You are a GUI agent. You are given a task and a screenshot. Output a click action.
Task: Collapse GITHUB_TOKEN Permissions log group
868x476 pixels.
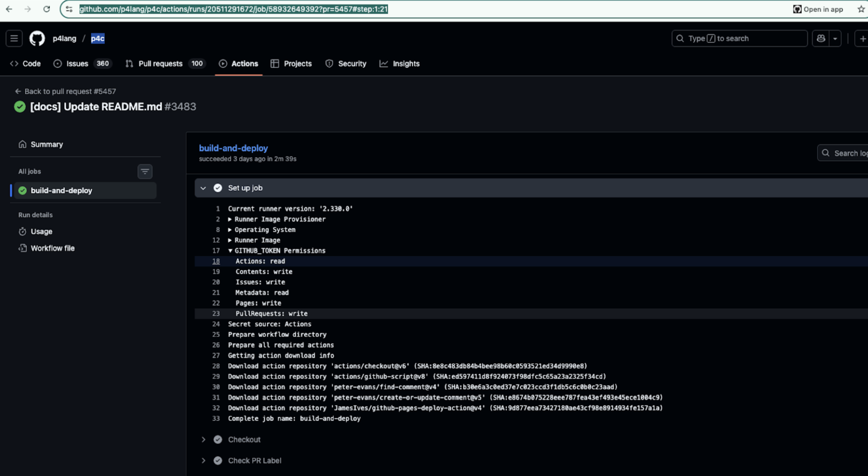[x=230, y=251]
